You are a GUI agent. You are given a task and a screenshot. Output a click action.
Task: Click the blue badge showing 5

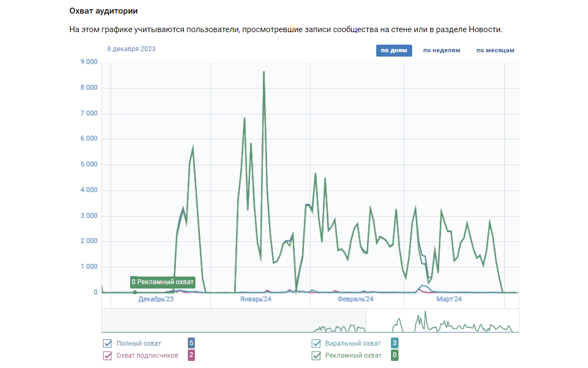click(x=191, y=343)
